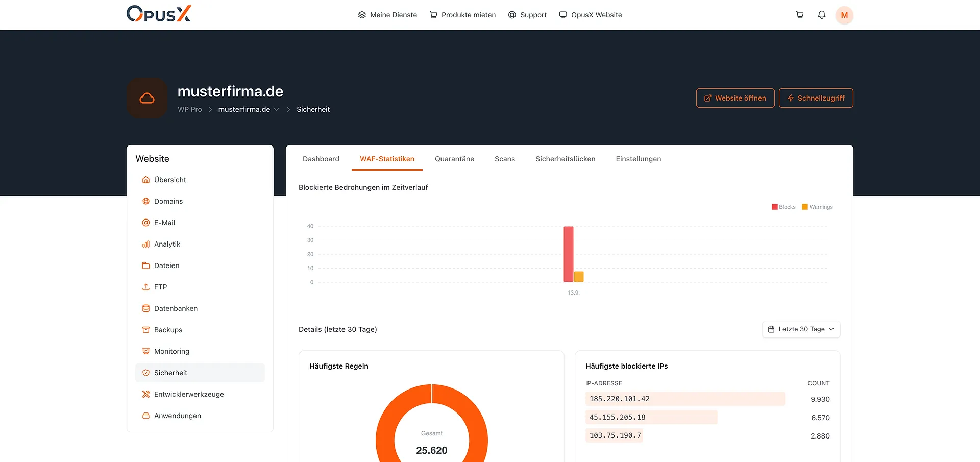The width and height of the screenshot is (980, 462).
Task: Open Datenbanken in the Website sidebar
Action: 200,308
